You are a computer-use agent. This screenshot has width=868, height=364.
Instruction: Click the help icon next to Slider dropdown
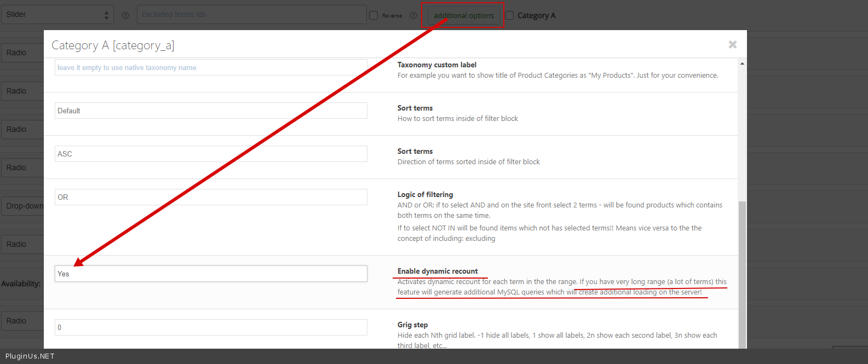[x=125, y=15]
